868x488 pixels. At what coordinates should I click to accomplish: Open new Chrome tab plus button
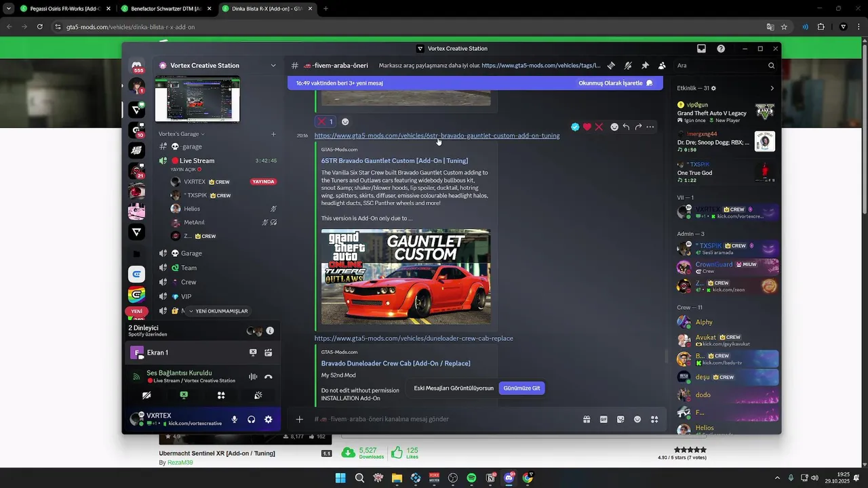[325, 9]
